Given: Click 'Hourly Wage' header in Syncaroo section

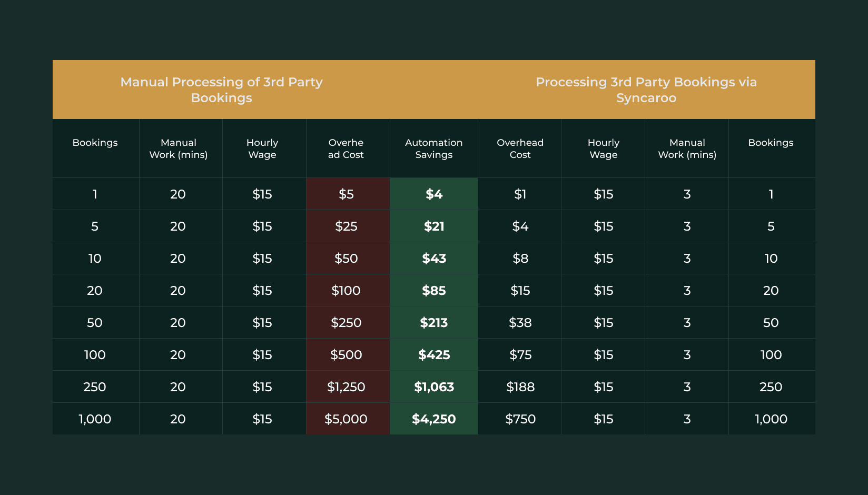Looking at the screenshot, I should click(x=604, y=148).
